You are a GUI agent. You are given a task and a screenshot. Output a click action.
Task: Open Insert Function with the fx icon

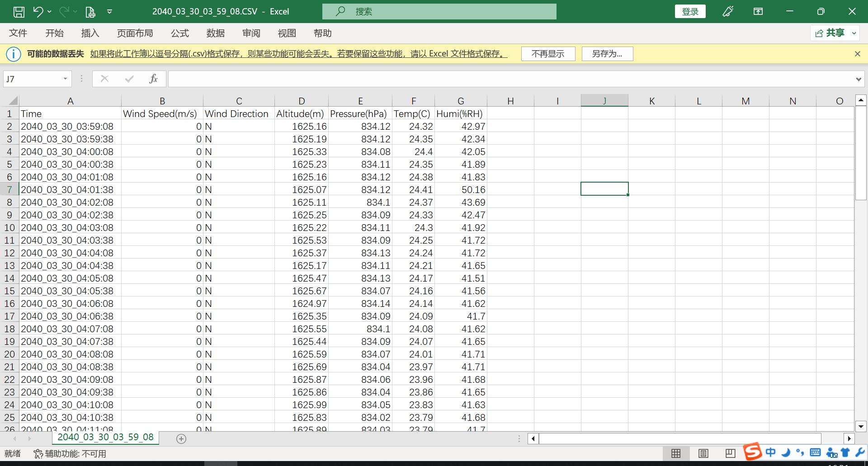pyautogui.click(x=153, y=79)
